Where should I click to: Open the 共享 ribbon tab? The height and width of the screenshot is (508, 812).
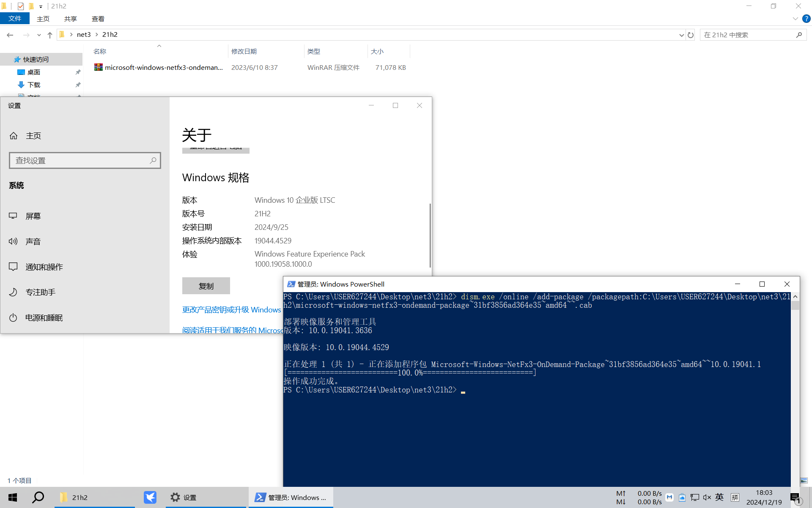(x=71, y=19)
